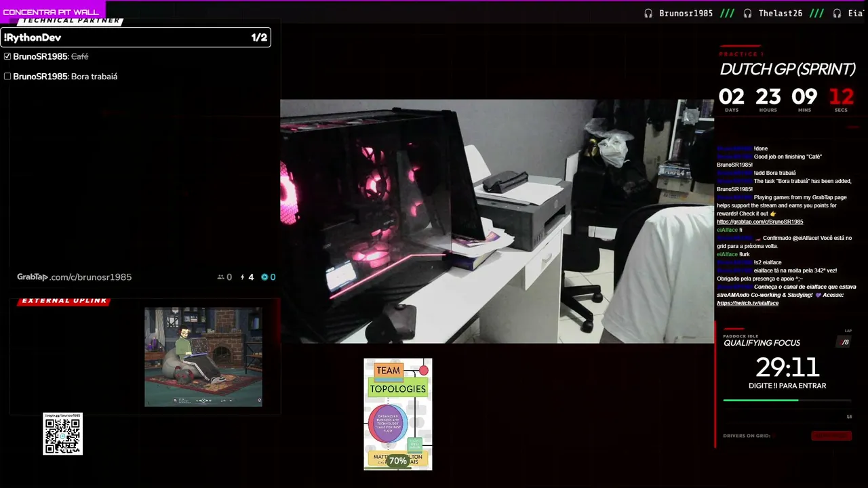Click the "09" mins countdown value
Viewport: 868px width, 488px height.
tap(804, 97)
